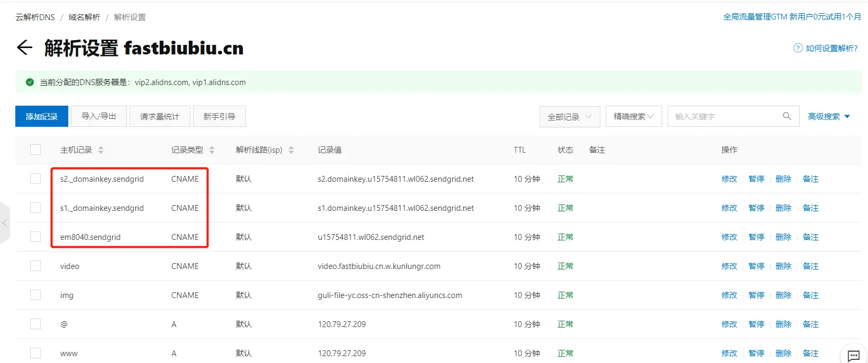Click 暂停 for s2._domainkey.sendgrid record
Viewport: 868px width, 363px height.
756,179
